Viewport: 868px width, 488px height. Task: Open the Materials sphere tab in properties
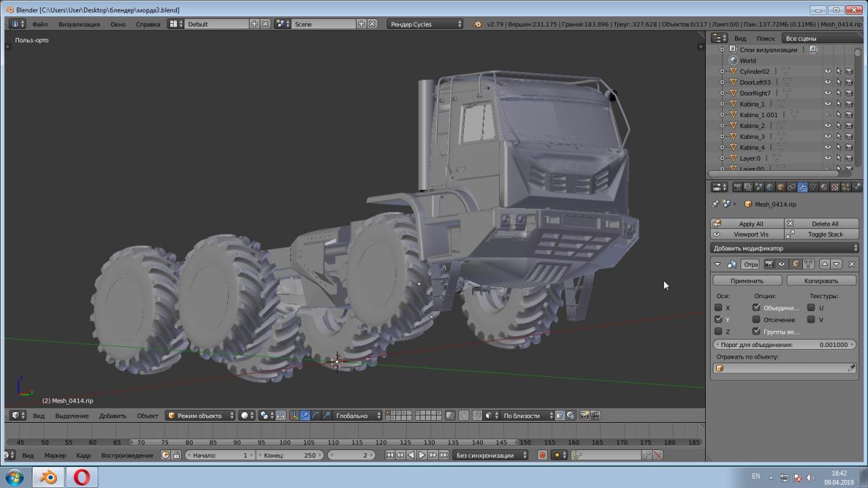coord(824,187)
